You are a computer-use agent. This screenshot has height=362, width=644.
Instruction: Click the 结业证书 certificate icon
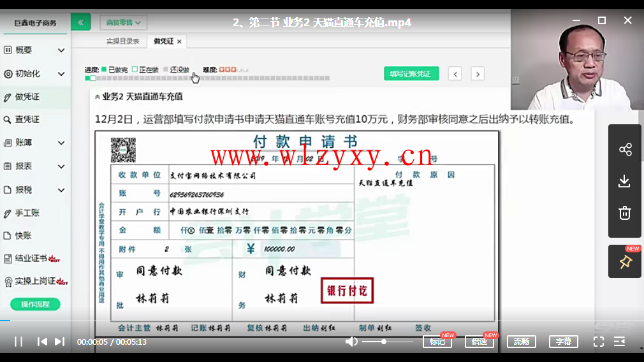tap(8, 259)
